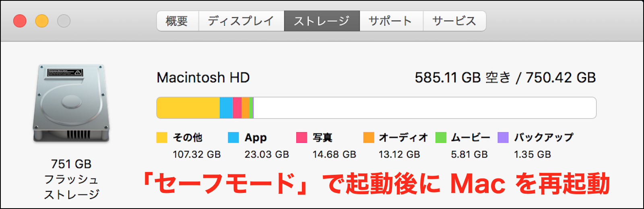Click the 1.35 GB value
This screenshot has width=644, height=209.
[x=533, y=154]
